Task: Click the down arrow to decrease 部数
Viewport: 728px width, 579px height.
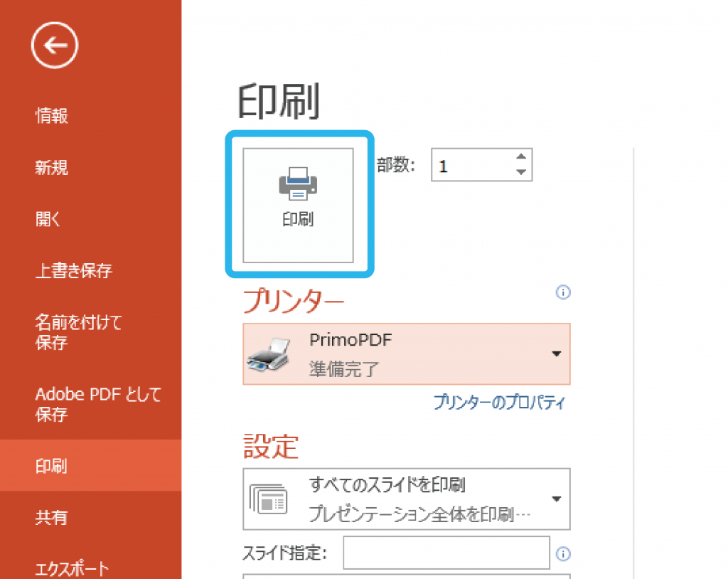Action: (x=521, y=173)
